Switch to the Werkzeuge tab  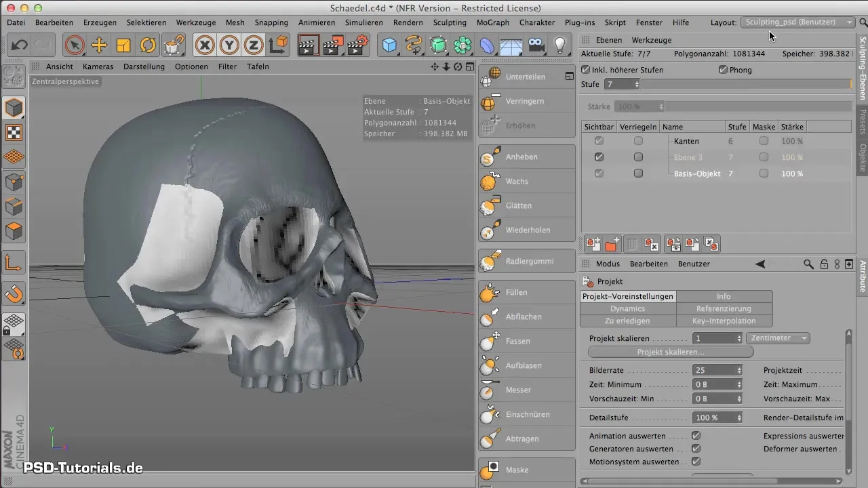tap(652, 40)
